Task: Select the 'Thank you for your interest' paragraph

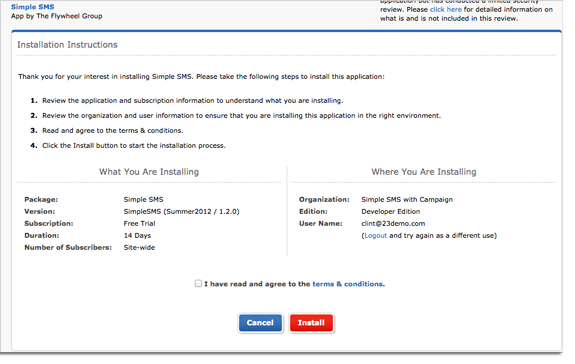Action: click(201, 77)
